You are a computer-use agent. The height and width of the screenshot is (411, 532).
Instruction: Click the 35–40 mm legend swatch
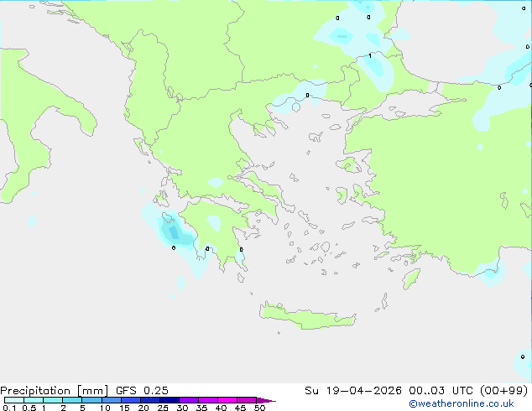click(207, 400)
